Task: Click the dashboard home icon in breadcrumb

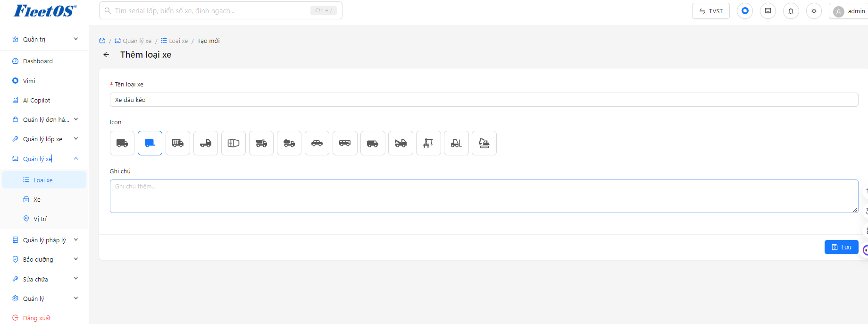Action: coord(102,41)
